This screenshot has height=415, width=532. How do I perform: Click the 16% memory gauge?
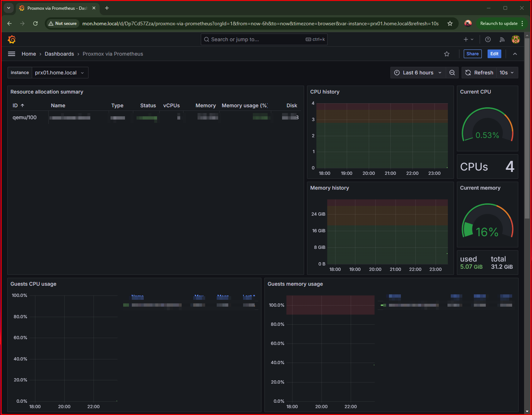pyautogui.click(x=487, y=221)
